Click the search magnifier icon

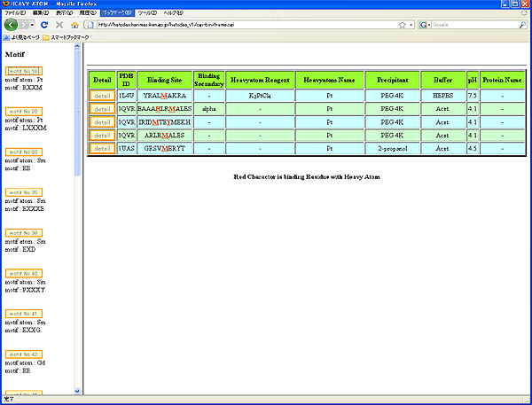[x=520, y=25]
